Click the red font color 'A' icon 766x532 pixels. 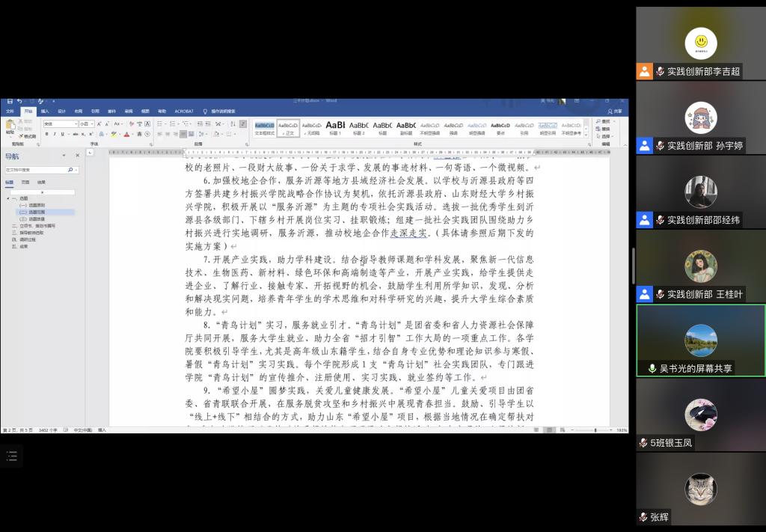click(x=127, y=135)
